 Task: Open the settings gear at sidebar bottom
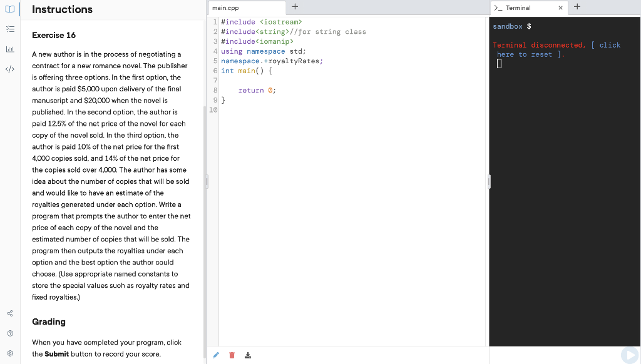point(9,353)
